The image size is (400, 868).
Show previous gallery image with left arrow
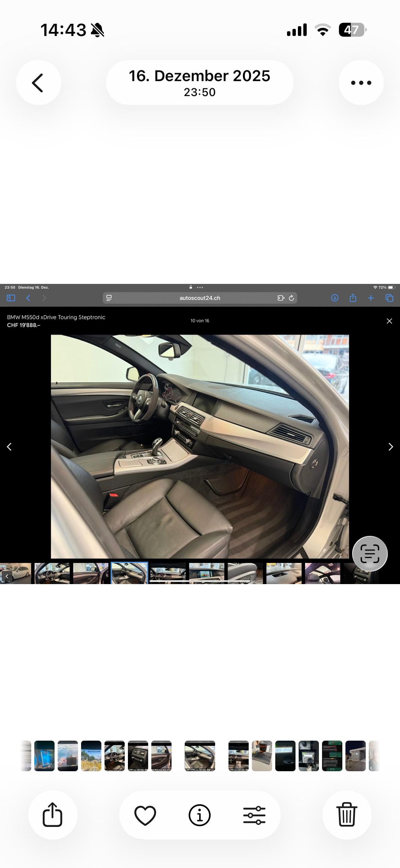pyautogui.click(x=9, y=447)
